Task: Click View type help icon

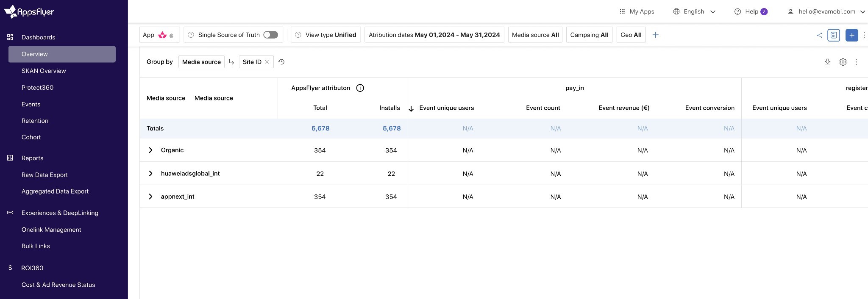Action: [298, 35]
